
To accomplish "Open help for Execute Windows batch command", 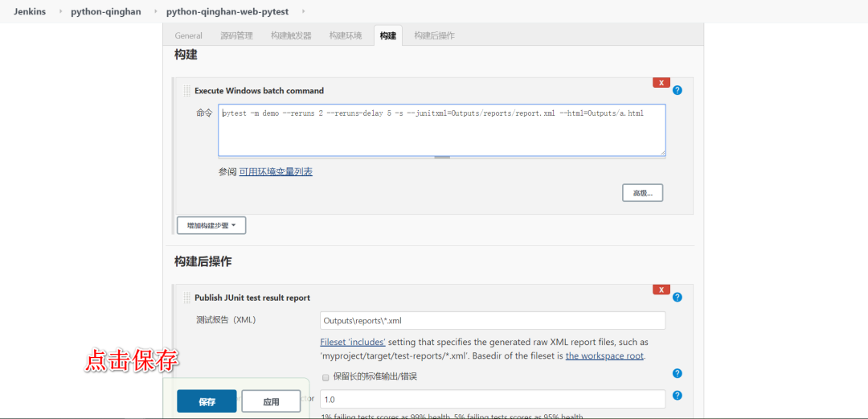I will [677, 90].
